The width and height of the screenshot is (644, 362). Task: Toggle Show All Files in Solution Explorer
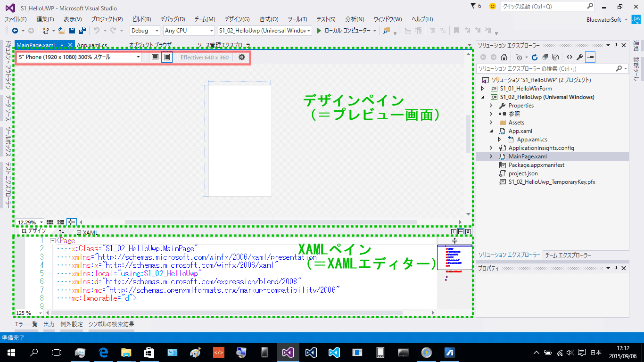(x=555, y=57)
